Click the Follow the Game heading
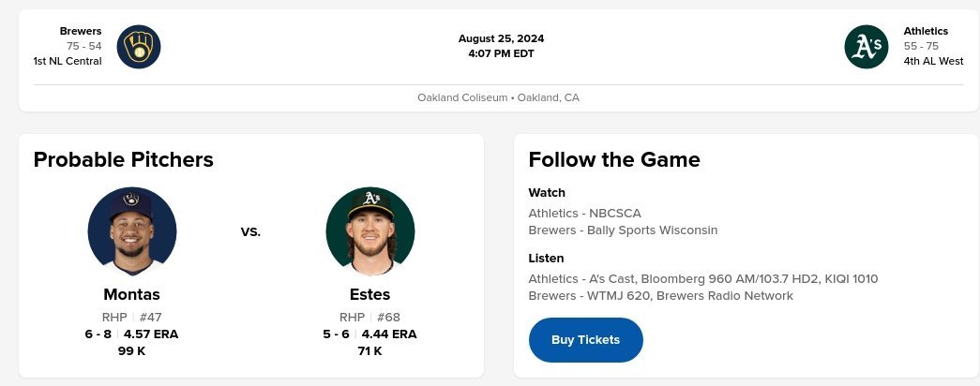980x386 pixels. [x=614, y=159]
